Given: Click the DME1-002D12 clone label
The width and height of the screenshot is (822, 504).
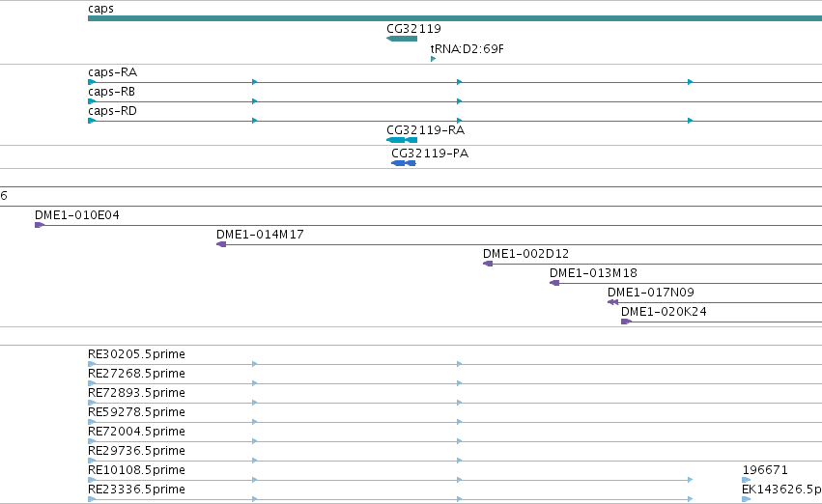Looking at the screenshot, I should [x=525, y=254].
